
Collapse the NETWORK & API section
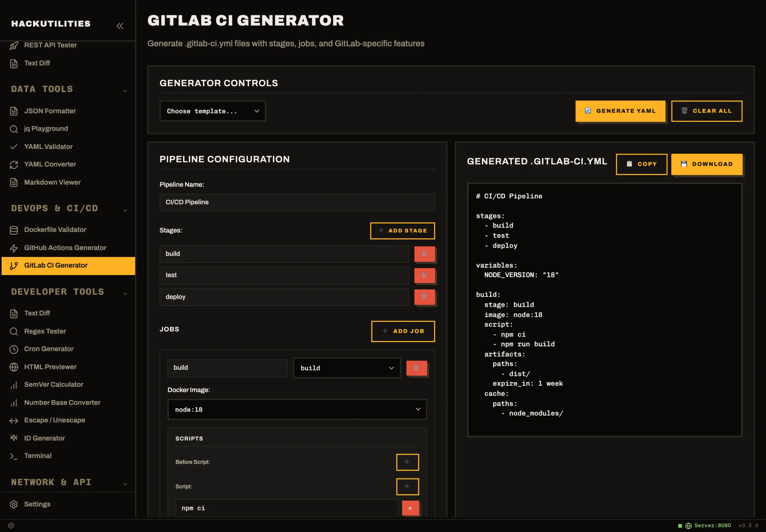(125, 484)
